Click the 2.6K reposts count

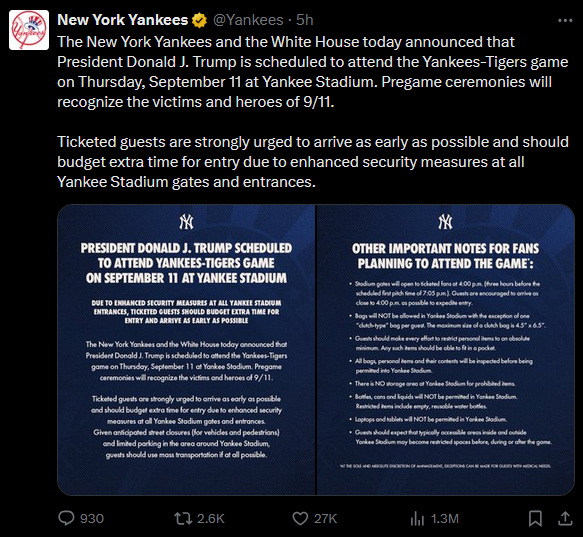tap(210, 518)
